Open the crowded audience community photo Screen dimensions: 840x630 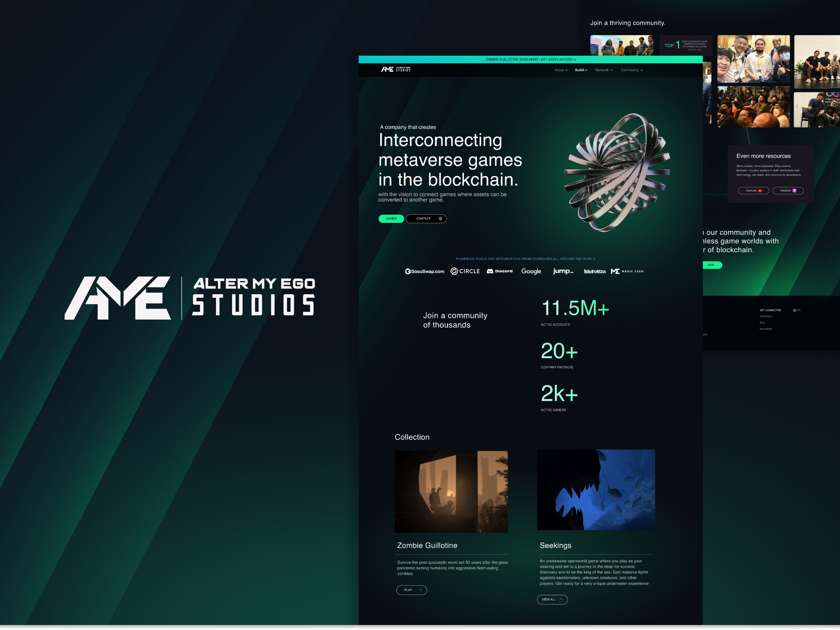[x=753, y=107]
